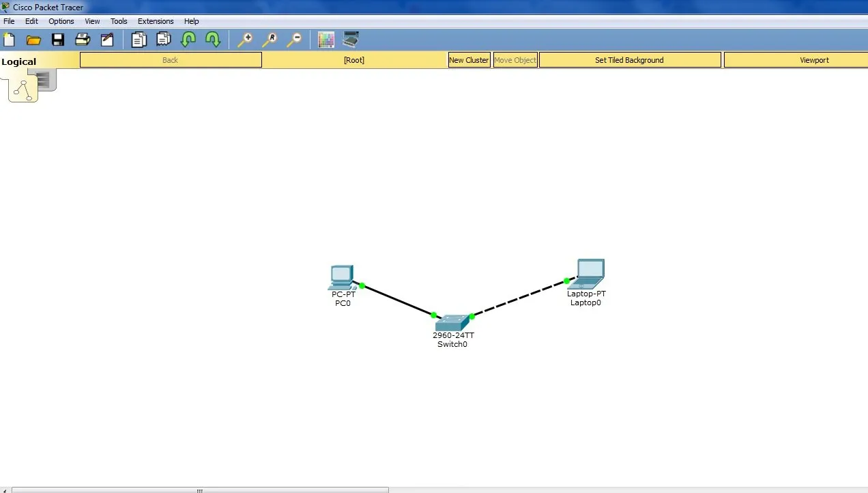Click the [Root] level button
This screenshot has width=868, height=493.
[354, 60]
